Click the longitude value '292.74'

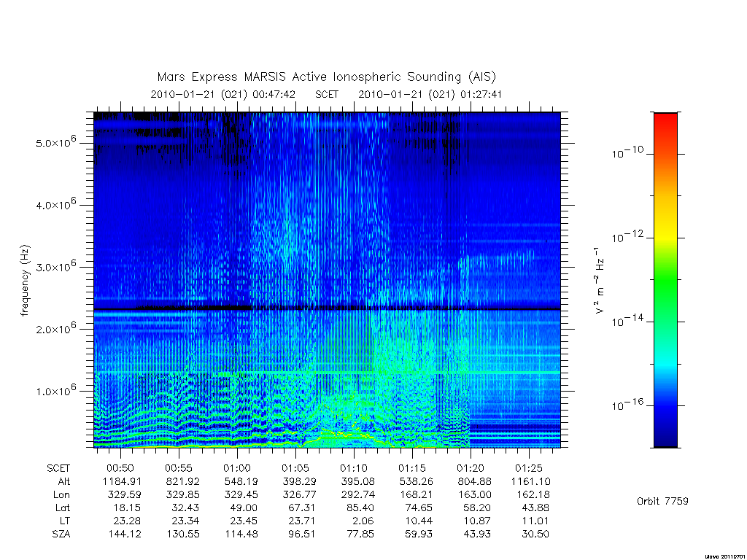[x=357, y=495]
